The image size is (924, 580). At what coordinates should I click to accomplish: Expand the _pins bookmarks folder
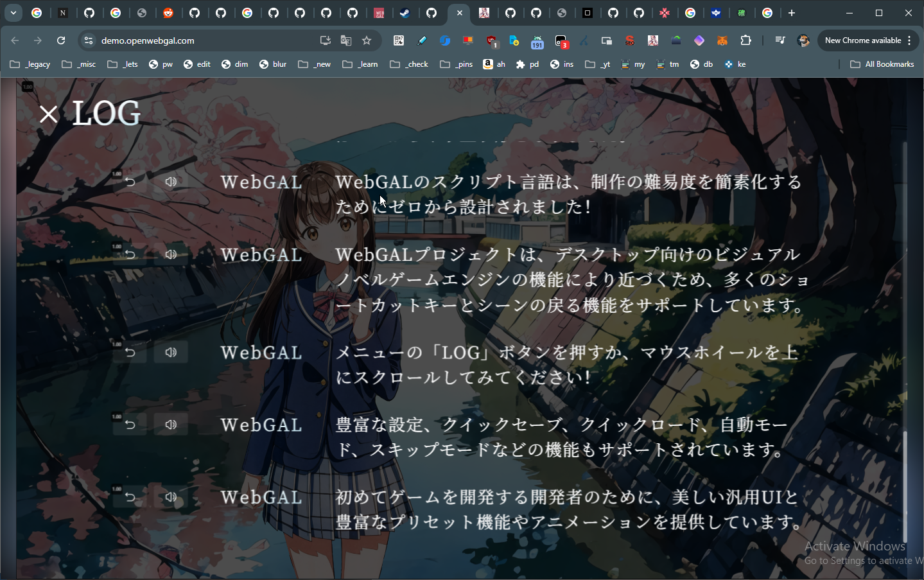(457, 64)
